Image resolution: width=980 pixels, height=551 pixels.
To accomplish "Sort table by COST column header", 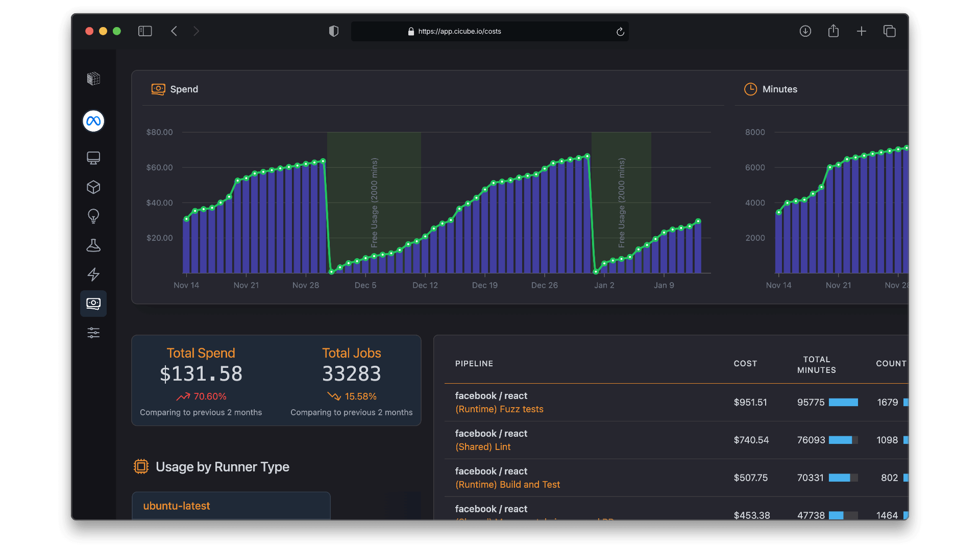I will point(745,364).
